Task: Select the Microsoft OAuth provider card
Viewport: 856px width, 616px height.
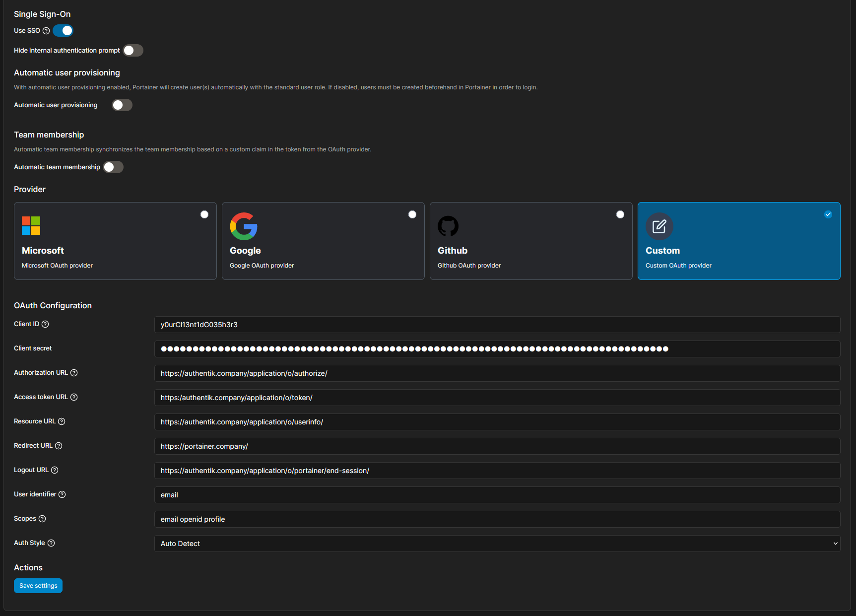Action: coord(115,241)
